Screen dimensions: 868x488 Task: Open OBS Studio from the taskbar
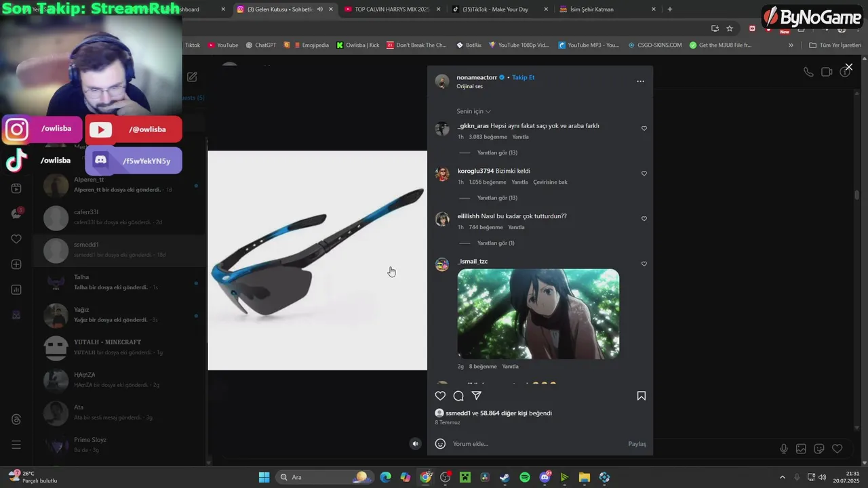click(446, 477)
